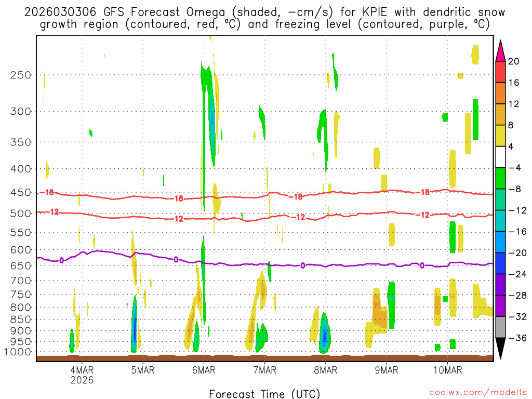The height and width of the screenshot is (399, 532).
Task: Click the chart title line mentioning KPIE
Action: click(264, 12)
